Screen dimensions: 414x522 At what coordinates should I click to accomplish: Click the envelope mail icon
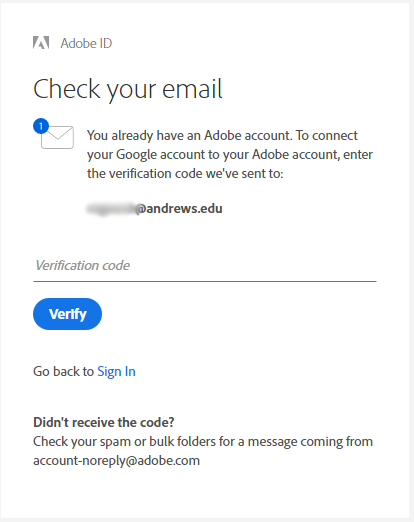57,137
